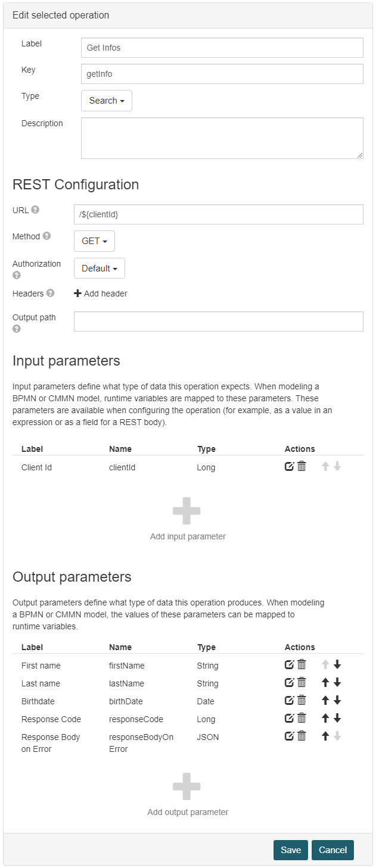
Task: Move Response Code parameter down
Action: 337,719
